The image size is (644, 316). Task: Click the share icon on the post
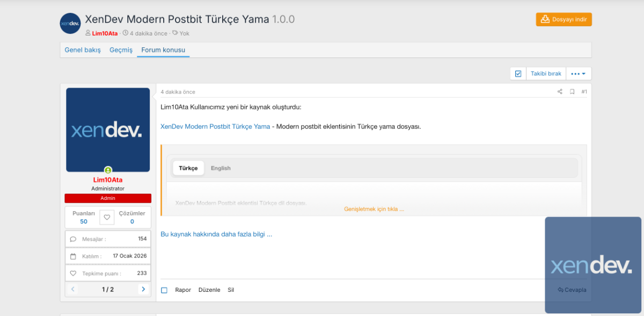560,92
